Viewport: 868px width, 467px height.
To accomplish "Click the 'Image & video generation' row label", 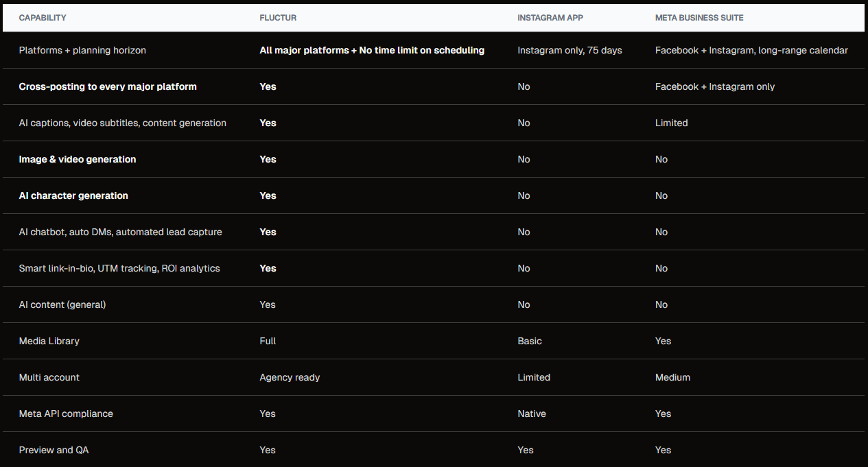I will tap(78, 159).
